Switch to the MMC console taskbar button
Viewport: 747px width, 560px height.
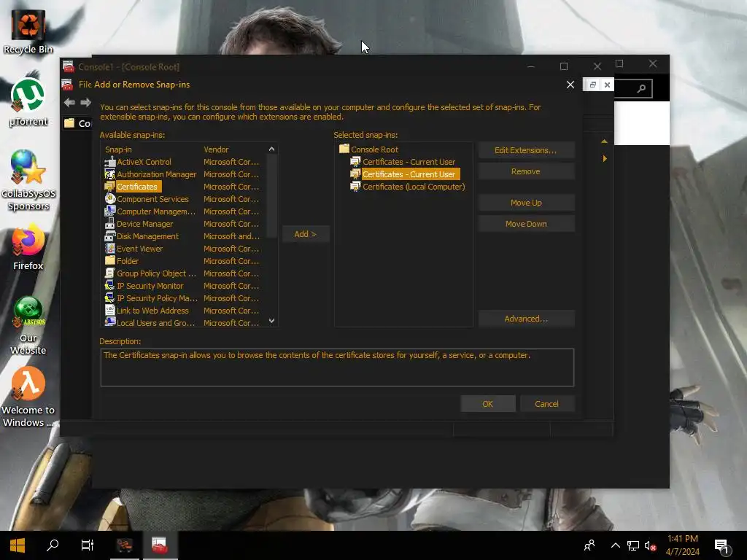click(159, 545)
